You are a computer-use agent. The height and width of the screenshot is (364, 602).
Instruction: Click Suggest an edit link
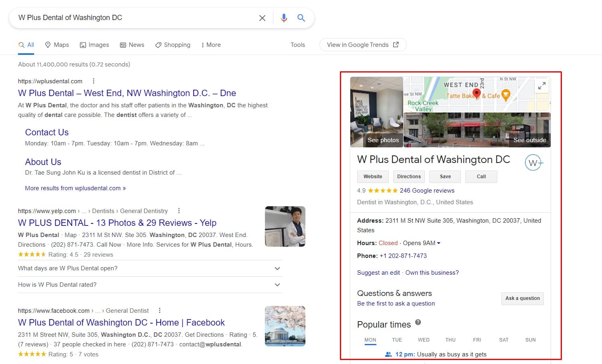[x=378, y=273]
